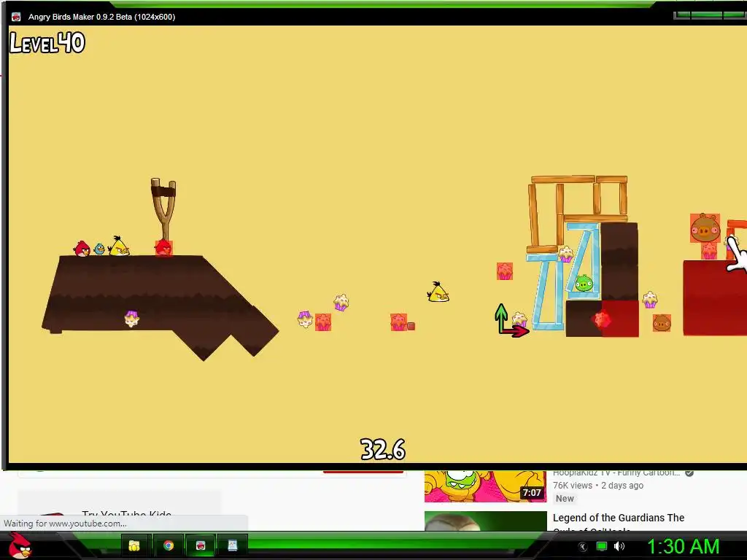
Task: Select the large red block at far right
Action: click(x=715, y=297)
